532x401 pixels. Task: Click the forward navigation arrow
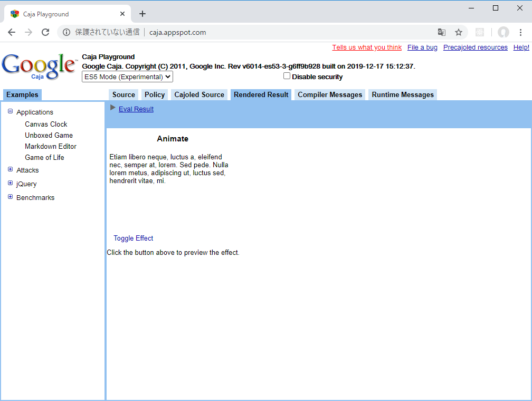(x=28, y=32)
